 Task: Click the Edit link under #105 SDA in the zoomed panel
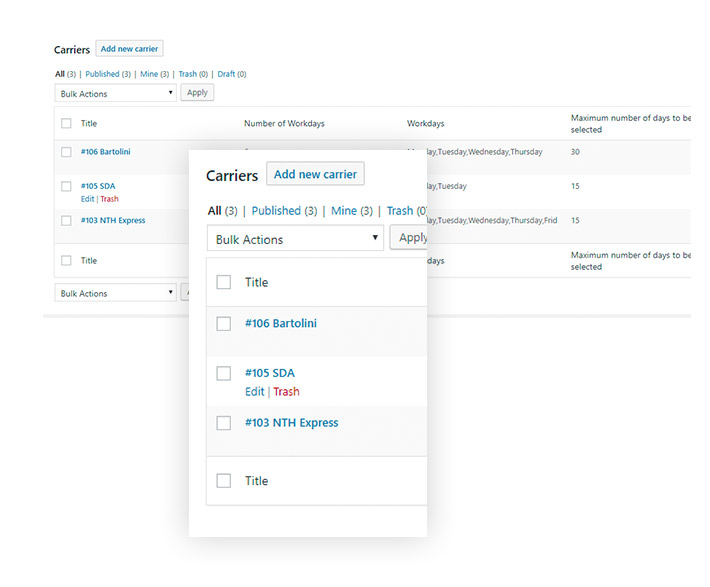tap(254, 392)
